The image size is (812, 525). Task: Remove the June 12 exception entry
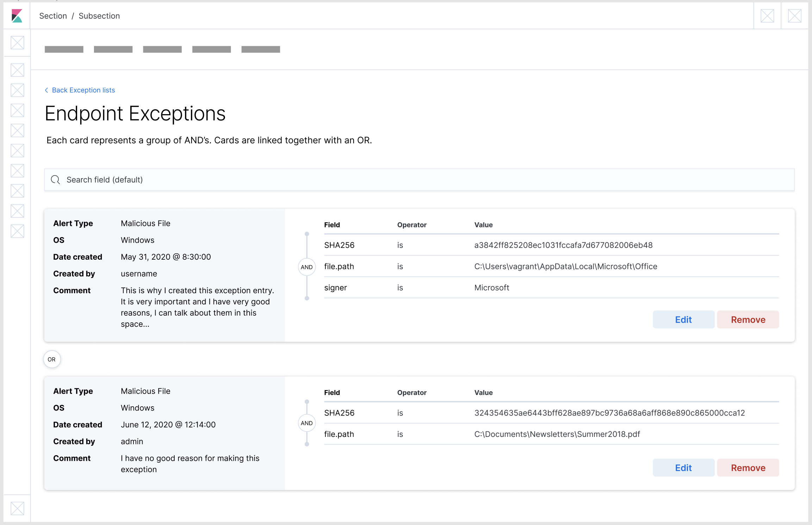tap(748, 468)
